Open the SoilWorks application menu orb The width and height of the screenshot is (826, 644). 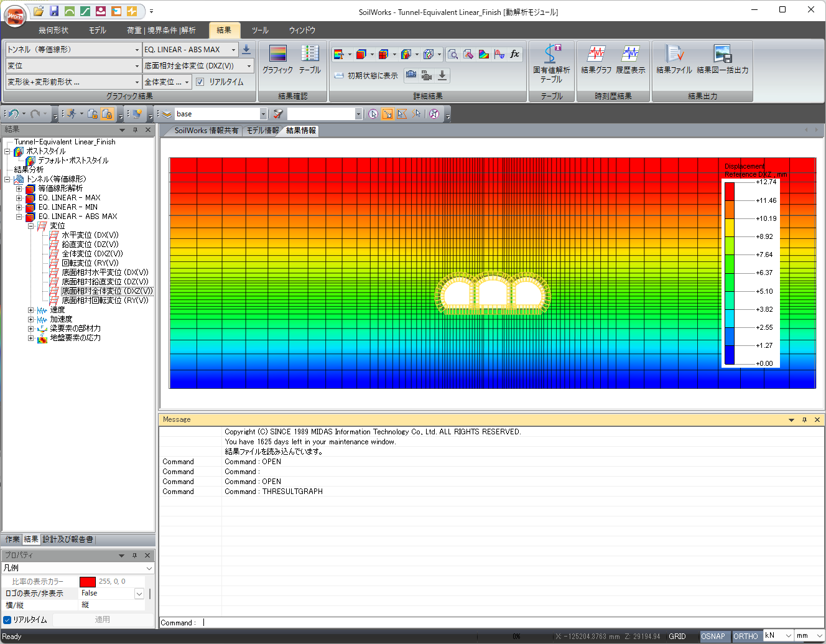[14, 16]
